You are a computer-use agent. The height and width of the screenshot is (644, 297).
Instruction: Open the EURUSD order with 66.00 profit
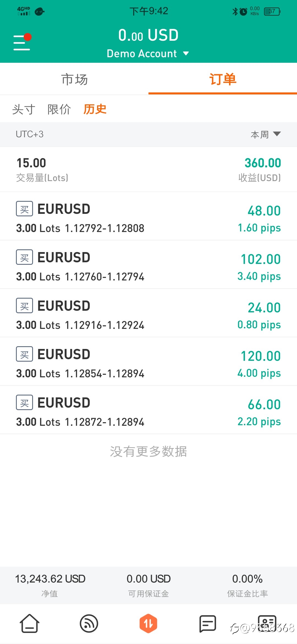pos(148,410)
